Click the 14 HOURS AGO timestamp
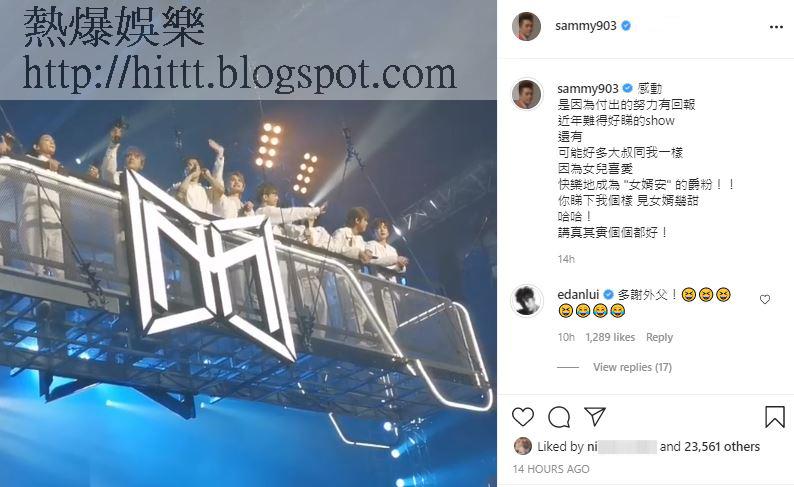This screenshot has height=487, width=794. 551,469
